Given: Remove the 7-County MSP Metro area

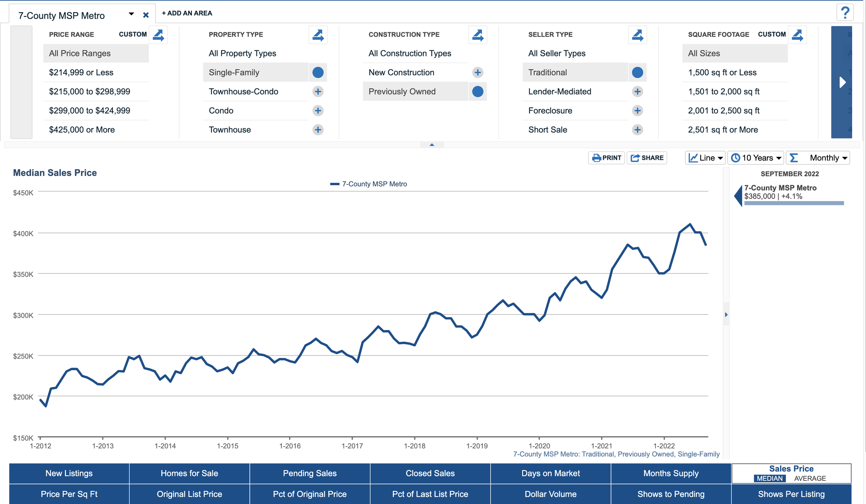Looking at the screenshot, I should coord(146,15).
